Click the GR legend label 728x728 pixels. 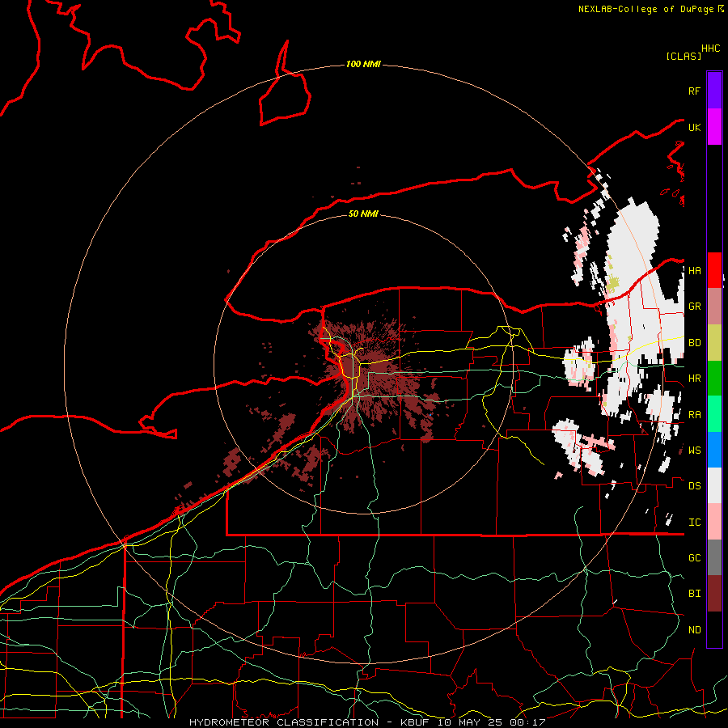point(695,307)
